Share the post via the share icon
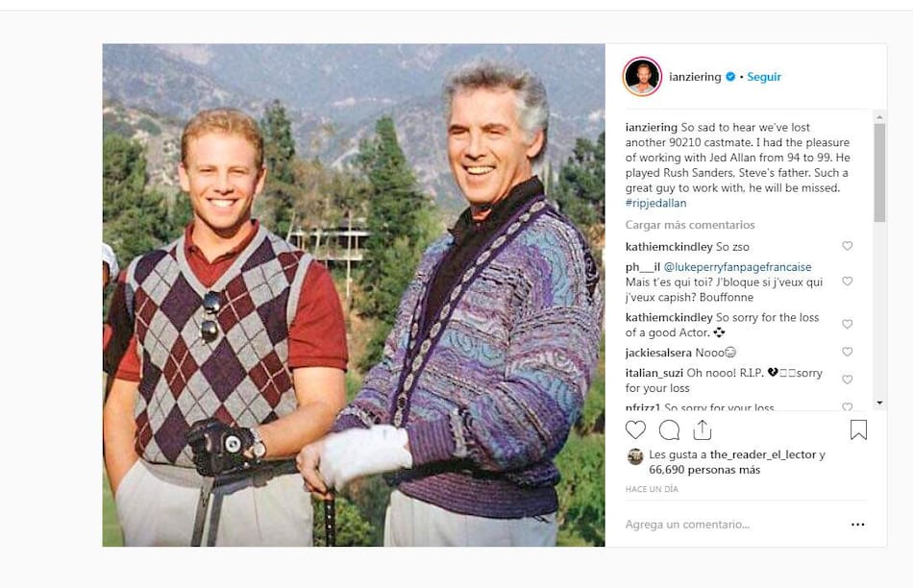The width and height of the screenshot is (913, 588). click(703, 429)
